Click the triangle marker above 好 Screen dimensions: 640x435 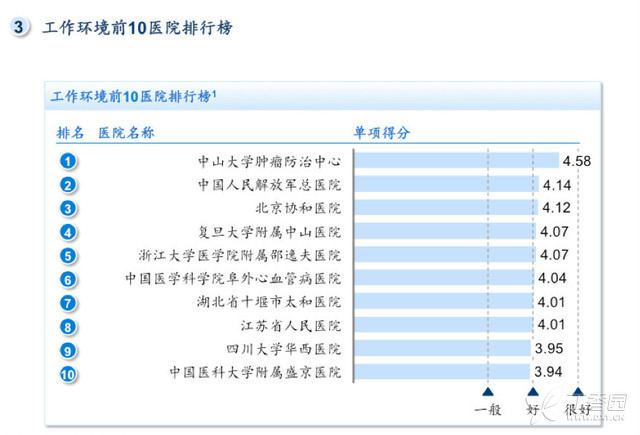click(x=533, y=392)
